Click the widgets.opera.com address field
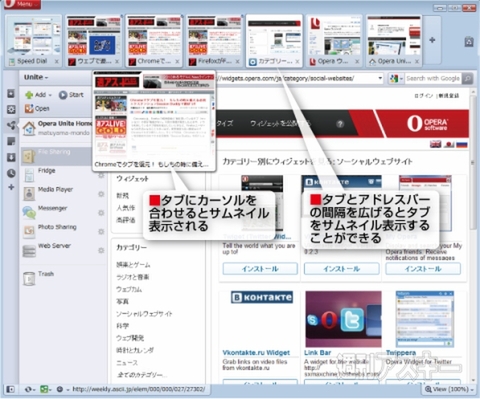This screenshot has height=399, width=480. click(x=297, y=79)
